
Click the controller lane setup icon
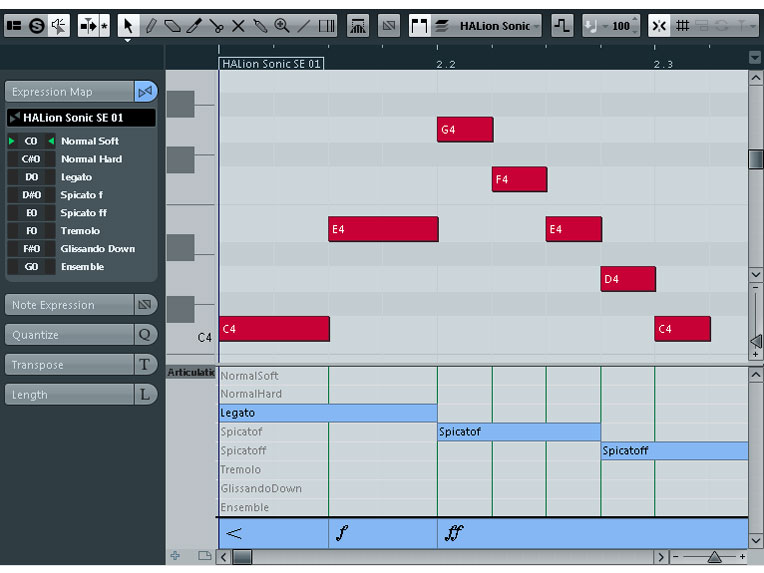205,555
